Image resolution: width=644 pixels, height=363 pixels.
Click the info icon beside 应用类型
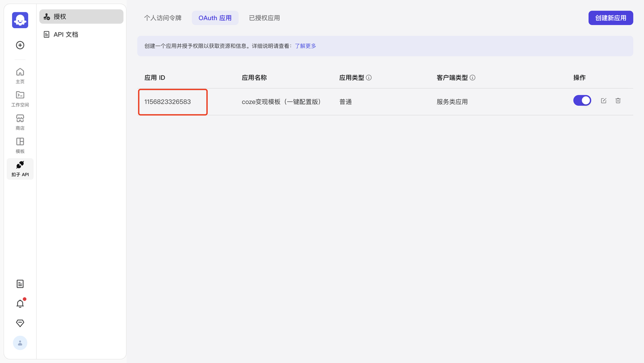tap(369, 78)
